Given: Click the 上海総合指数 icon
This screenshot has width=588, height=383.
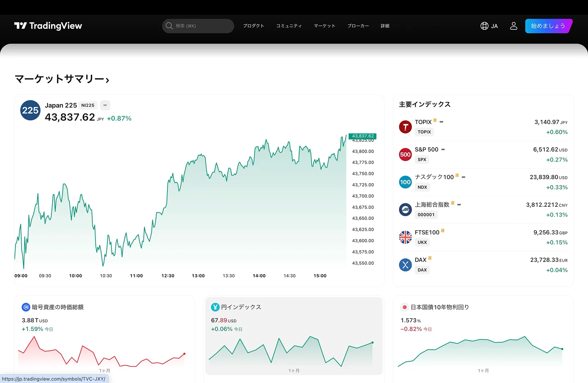Looking at the screenshot, I should [405, 210].
